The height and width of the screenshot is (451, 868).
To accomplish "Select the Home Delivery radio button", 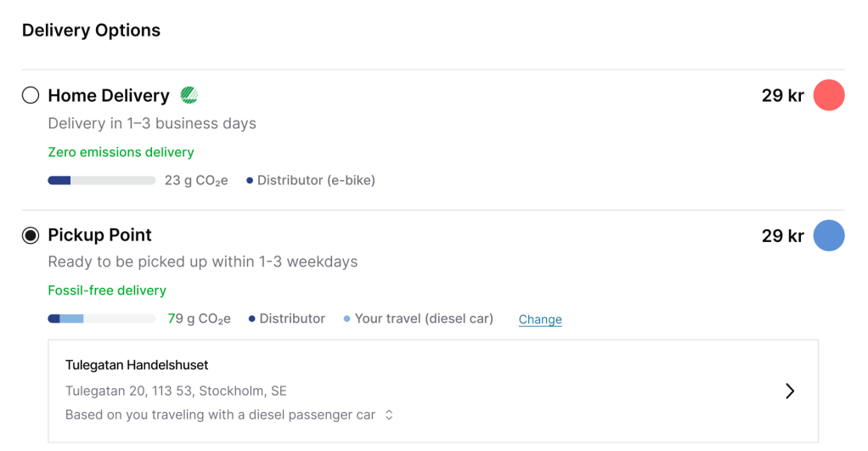I will coord(31,95).
